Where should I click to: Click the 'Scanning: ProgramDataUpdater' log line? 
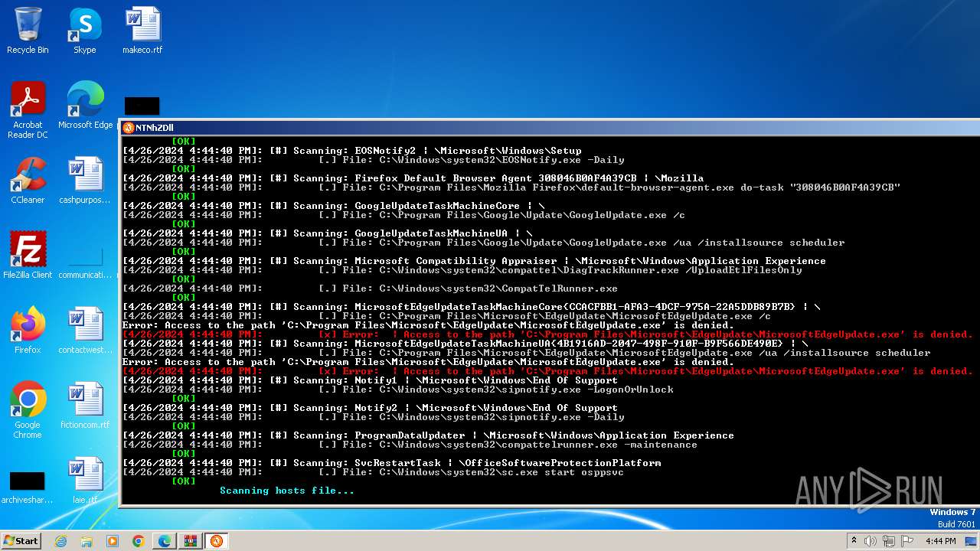(x=428, y=435)
